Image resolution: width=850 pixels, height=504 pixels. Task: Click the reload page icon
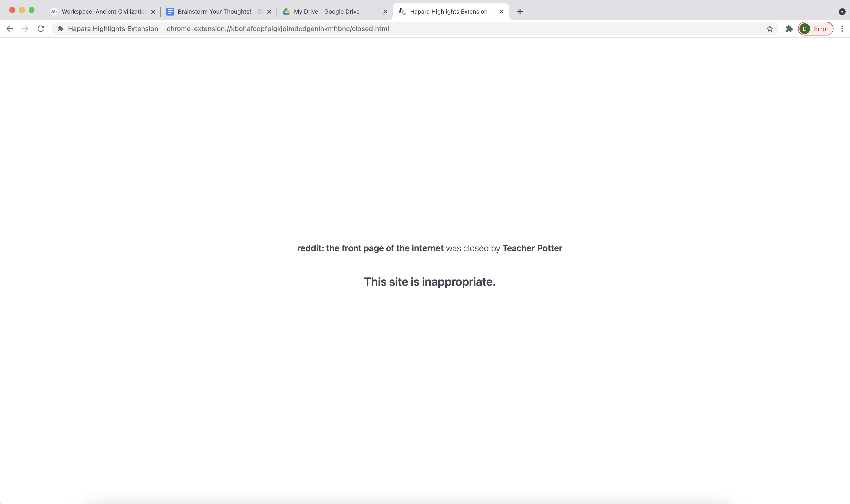coord(40,28)
